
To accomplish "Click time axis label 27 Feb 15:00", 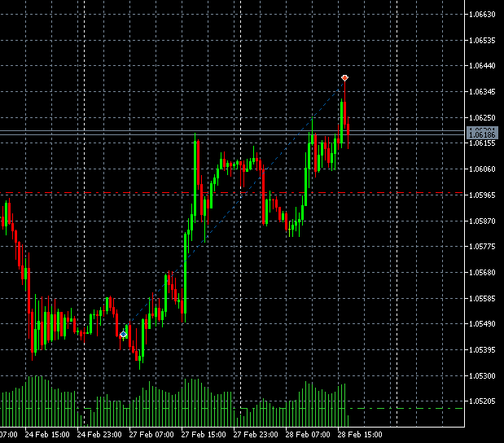I will (x=204, y=435).
